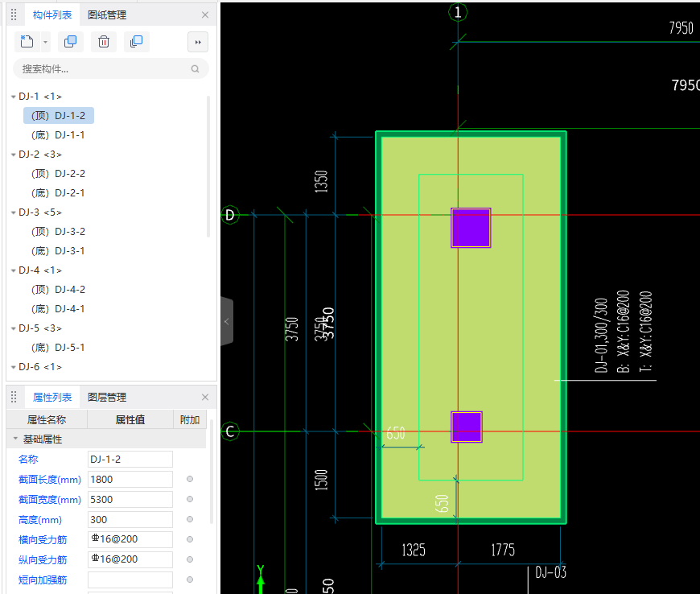
Task: Click the 附加 column header
Action: coord(190,420)
